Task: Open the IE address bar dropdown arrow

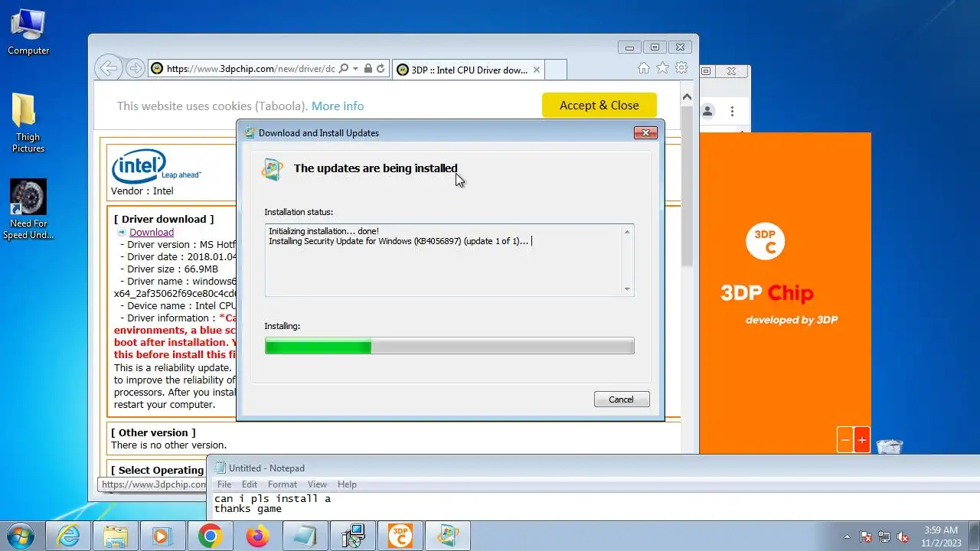Action: 355,69
